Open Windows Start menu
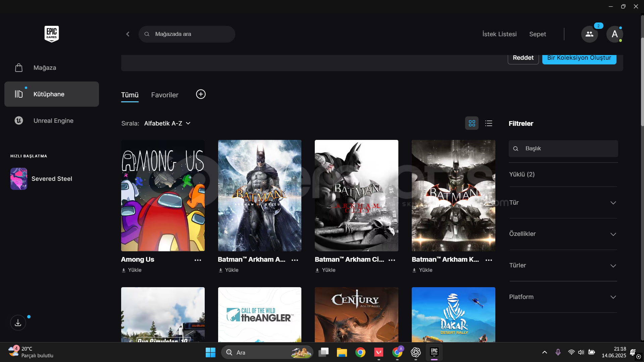 coord(210,352)
